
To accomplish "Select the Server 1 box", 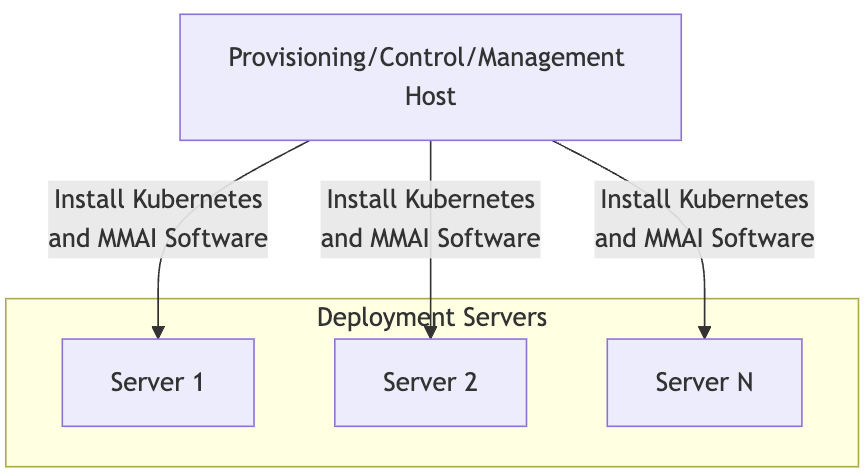I will (158, 382).
